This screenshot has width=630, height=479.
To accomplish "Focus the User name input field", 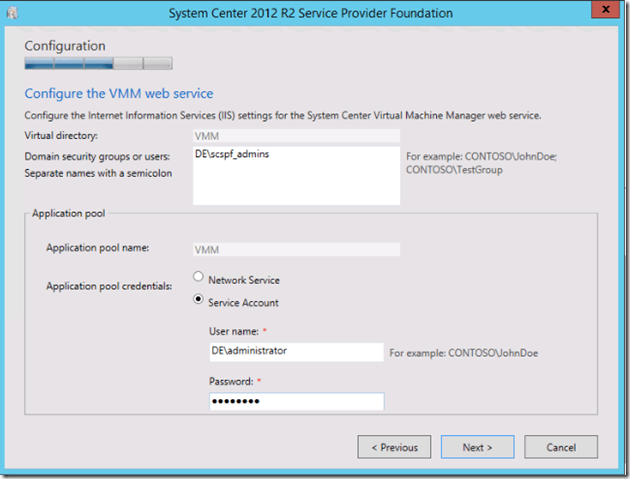I will click(289, 352).
